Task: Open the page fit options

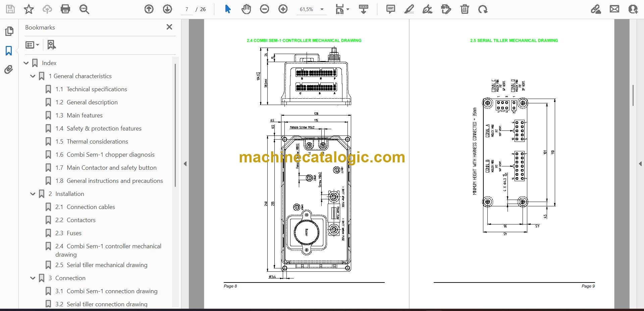Action: 342,9
